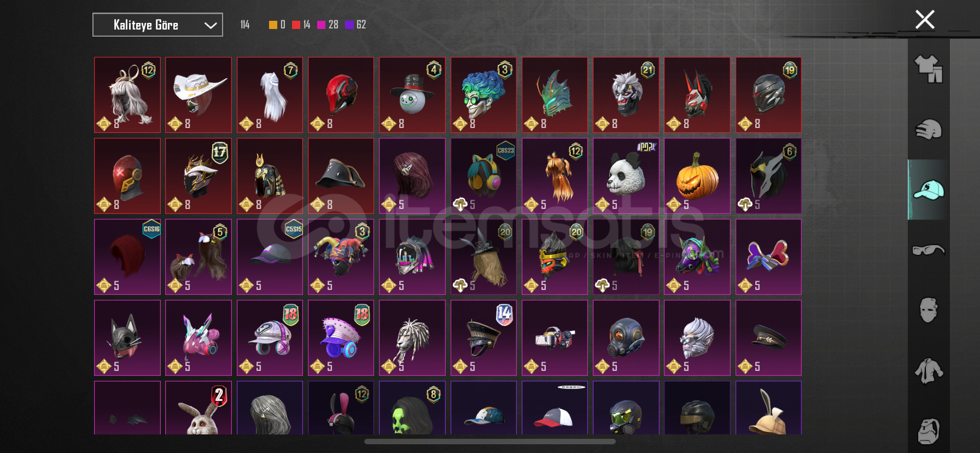The image size is (980, 453).
Task: Select the helmet category icon in sidebar
Action: [x=929, y=130]
